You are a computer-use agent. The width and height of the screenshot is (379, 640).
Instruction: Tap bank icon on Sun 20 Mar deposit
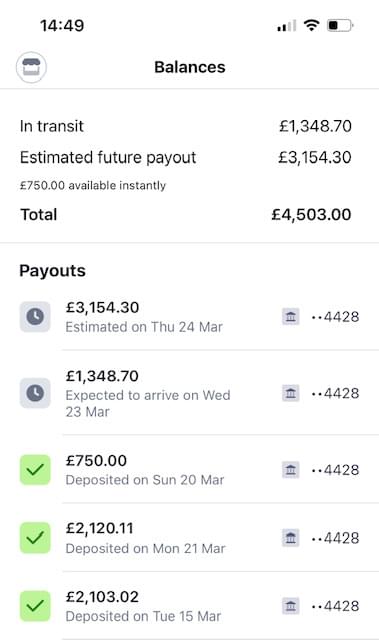click(x=290, y=470)
